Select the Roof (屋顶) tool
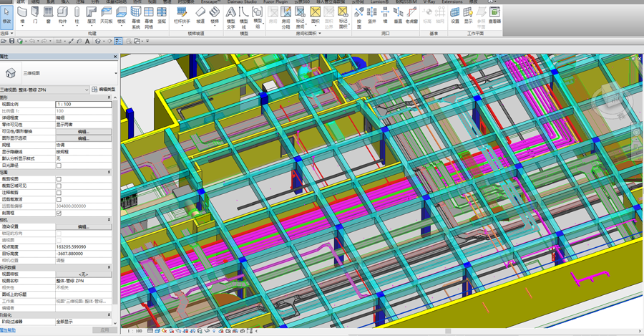This screenshot has height=336, width=644. (x=91, y=15)
